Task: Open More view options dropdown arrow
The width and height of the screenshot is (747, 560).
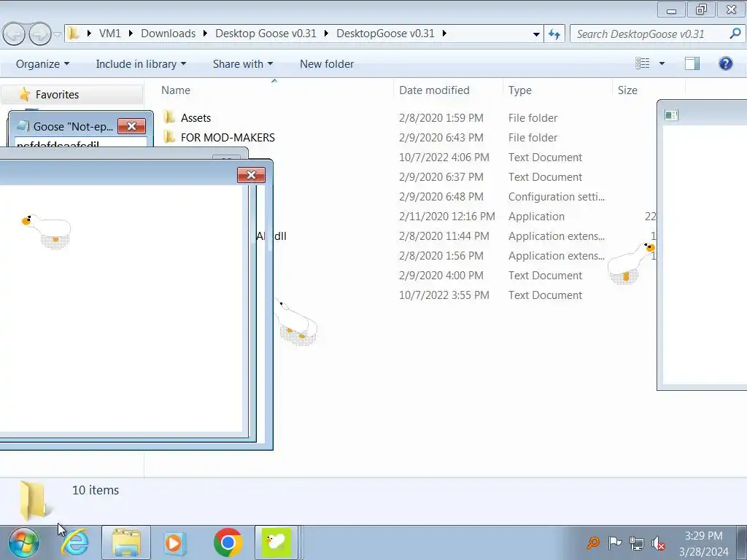Action: (662, 63)
